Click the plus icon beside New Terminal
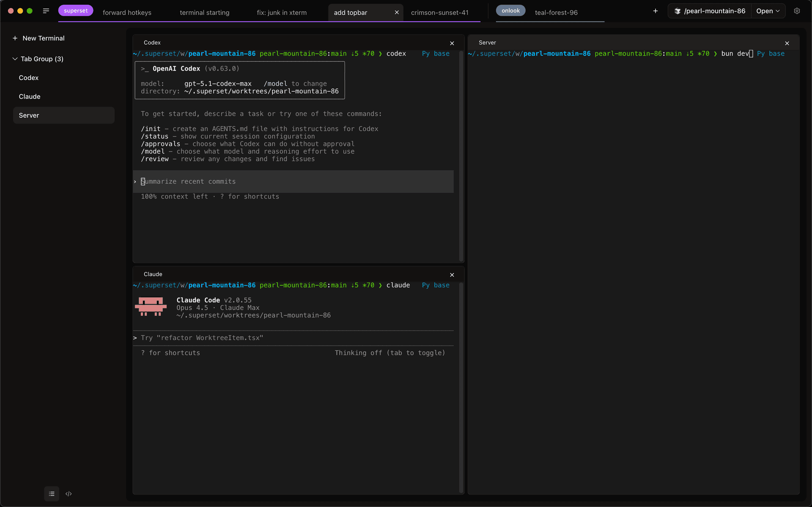The image size is (812, 507). [15, 38]
